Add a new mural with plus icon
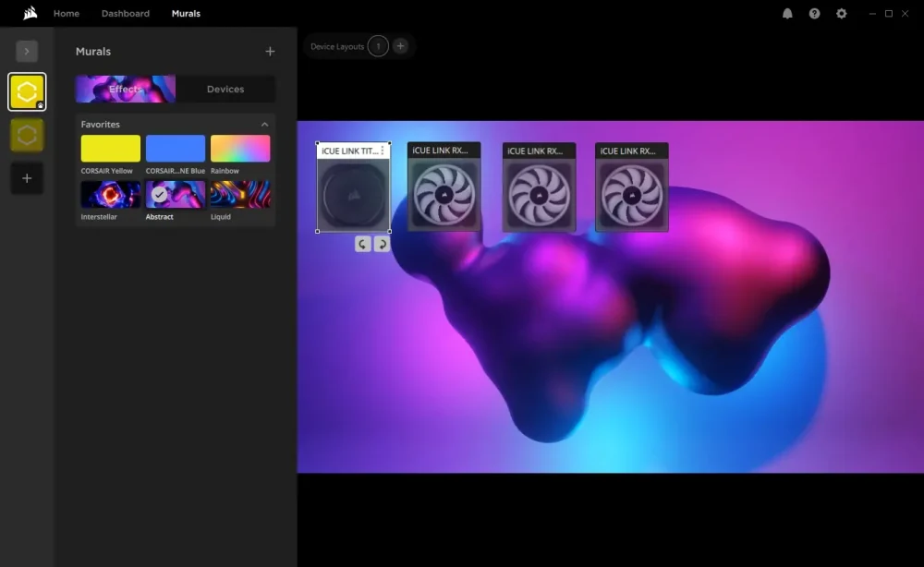The image size is (924, 567). pyautogui.click(x=270, y=51)
